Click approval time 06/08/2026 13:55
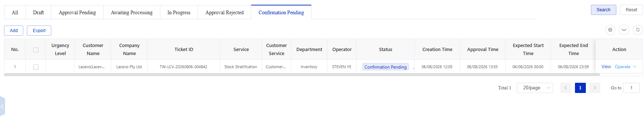The width and height of the screenshot is (644, 132). [482, 67]
